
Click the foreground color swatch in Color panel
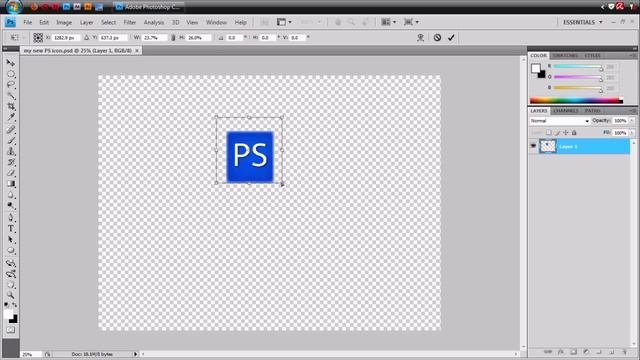pos(536,68)
